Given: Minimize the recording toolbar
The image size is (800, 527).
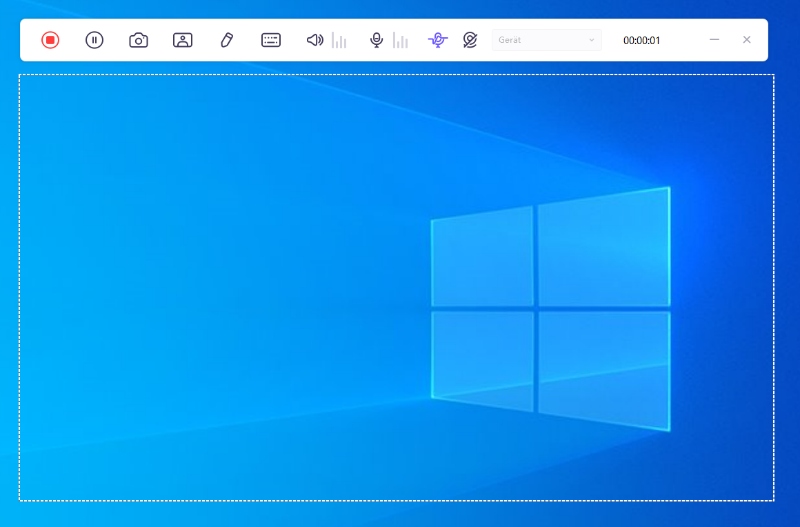Looking at the screenshot, I should pos(714,40).
